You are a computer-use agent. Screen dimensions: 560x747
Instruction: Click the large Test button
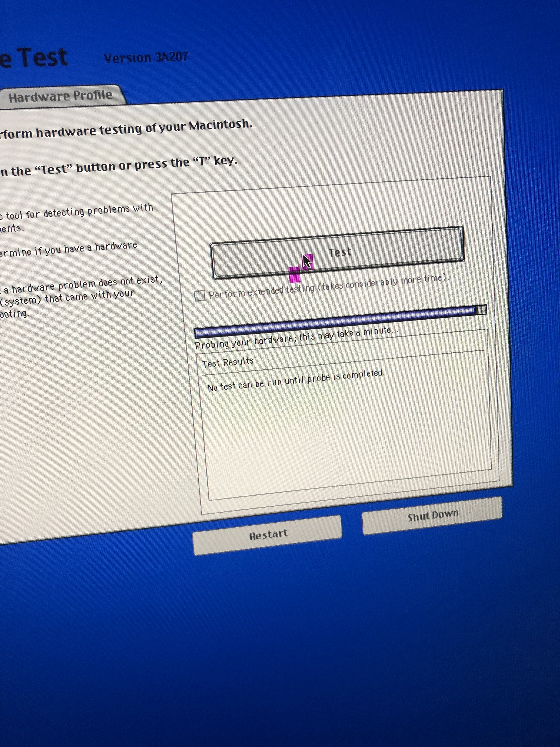coord(337,253)
